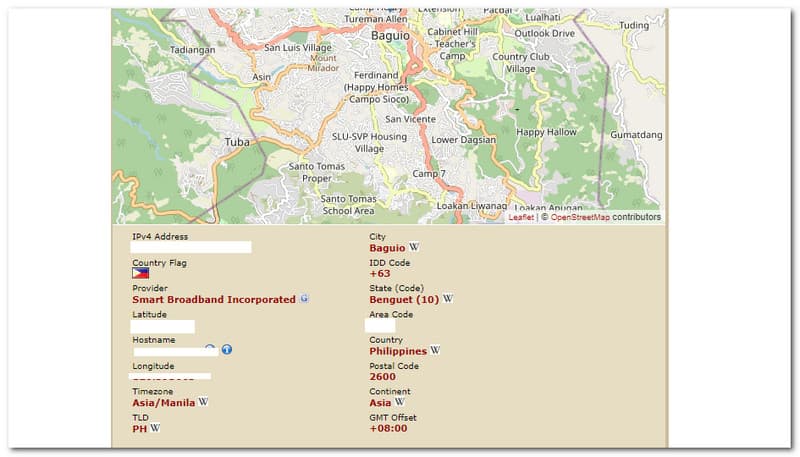Click the Tuba label on the map
The image size is (800, 457).
[237, 142]
